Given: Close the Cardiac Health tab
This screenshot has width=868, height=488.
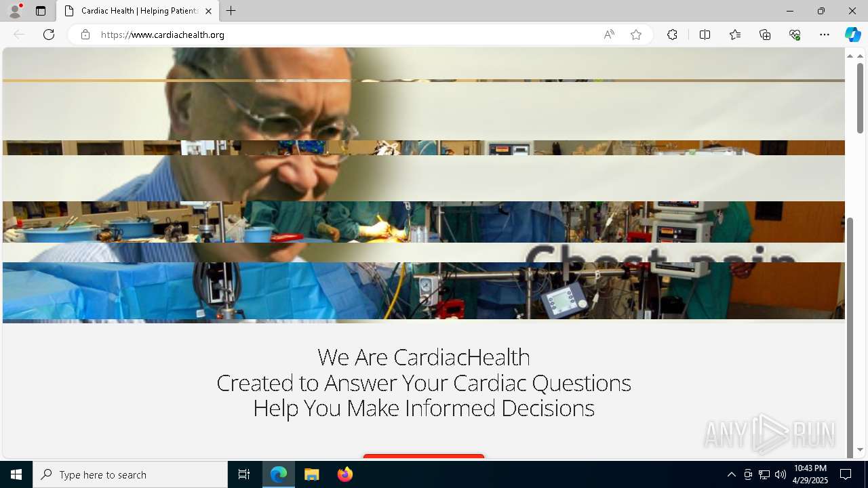Looking at the screenshot, I should click(208, 11).
